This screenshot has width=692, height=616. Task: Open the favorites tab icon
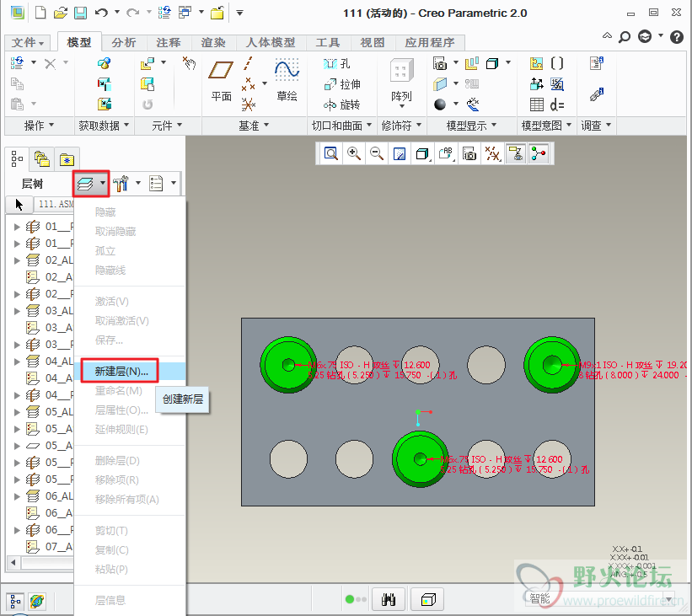(67, 159)
